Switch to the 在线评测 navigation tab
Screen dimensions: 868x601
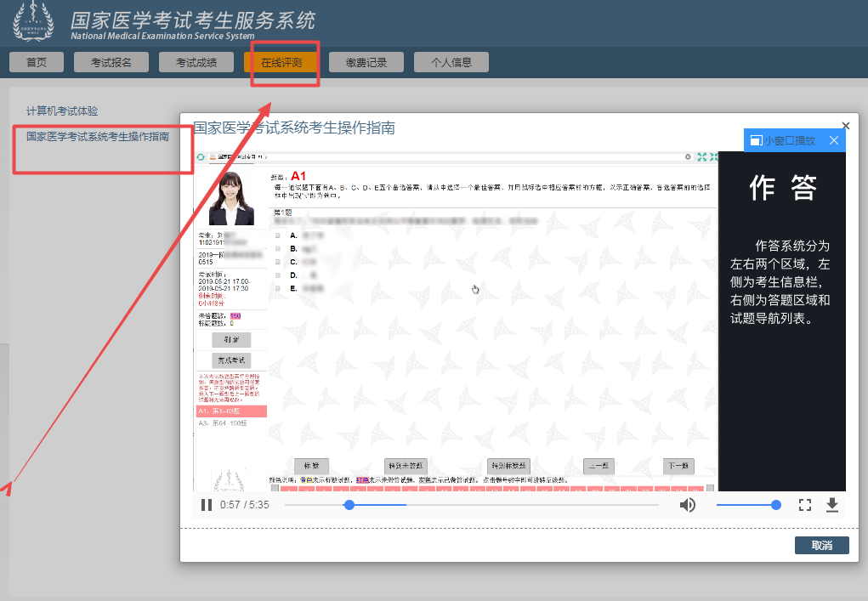[x=281, y=61]
